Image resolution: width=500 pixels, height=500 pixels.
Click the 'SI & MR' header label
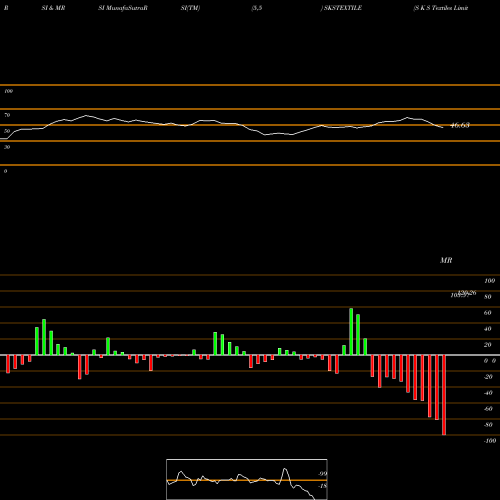[x=53, y=8]
